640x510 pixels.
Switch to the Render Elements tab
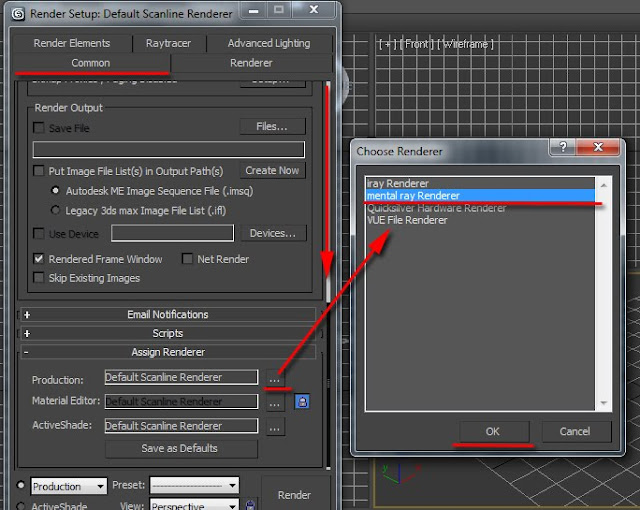click(x=72, y=43)
